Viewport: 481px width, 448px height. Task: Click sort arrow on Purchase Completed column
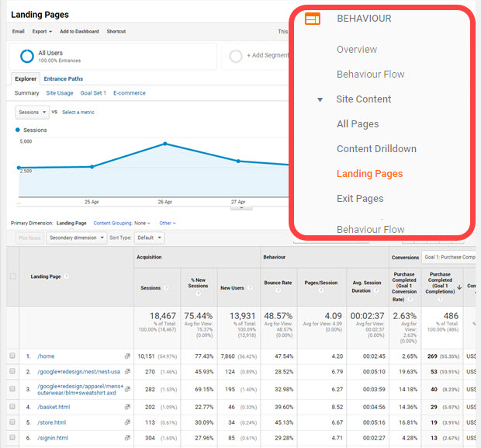459,288
